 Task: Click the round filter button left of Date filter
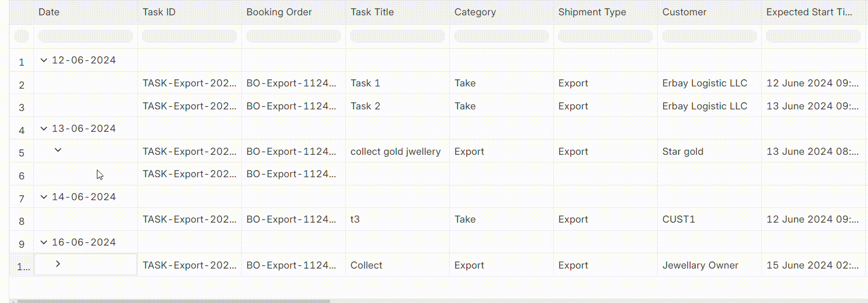[x=21, y=36]
